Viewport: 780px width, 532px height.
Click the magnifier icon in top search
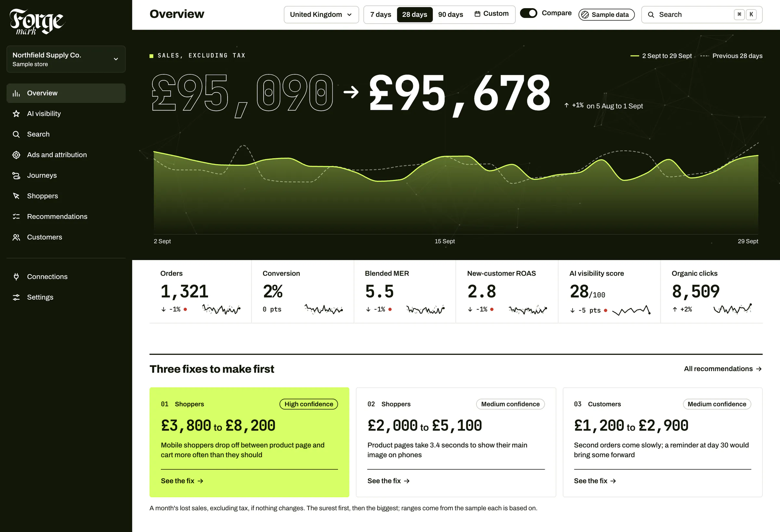pos(651,14)
